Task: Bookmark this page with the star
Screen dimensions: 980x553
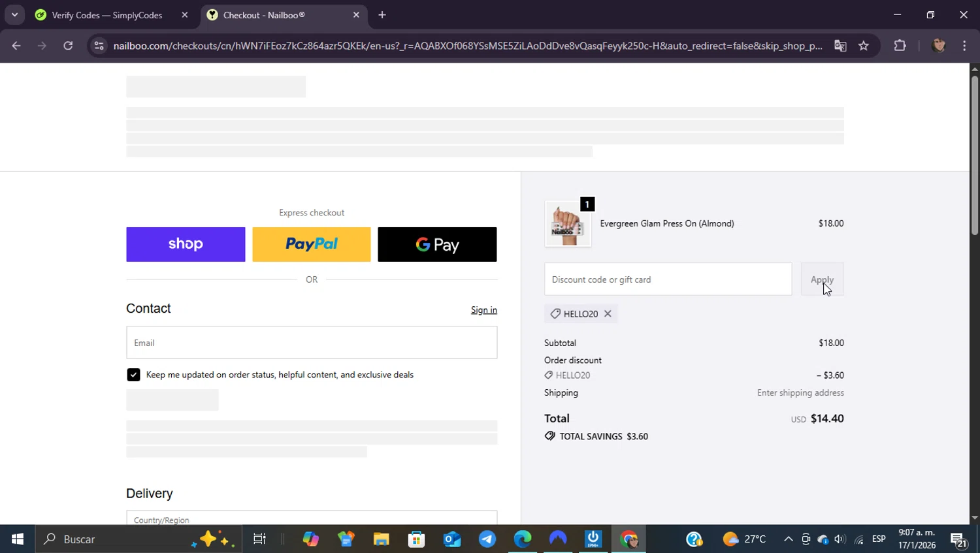Action: [864, 46]
